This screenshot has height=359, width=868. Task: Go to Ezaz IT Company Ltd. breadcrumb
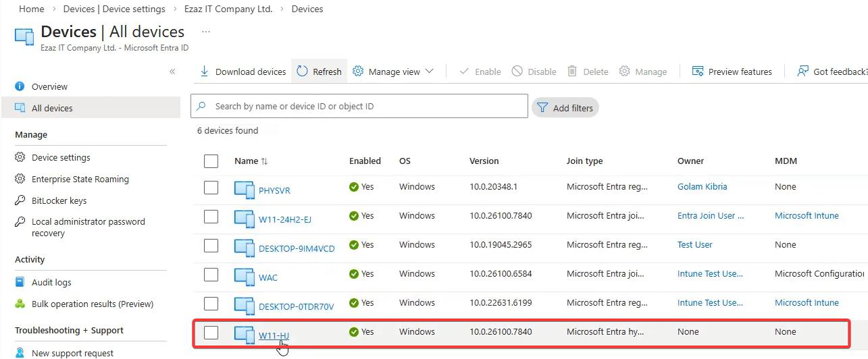[228, 9]
